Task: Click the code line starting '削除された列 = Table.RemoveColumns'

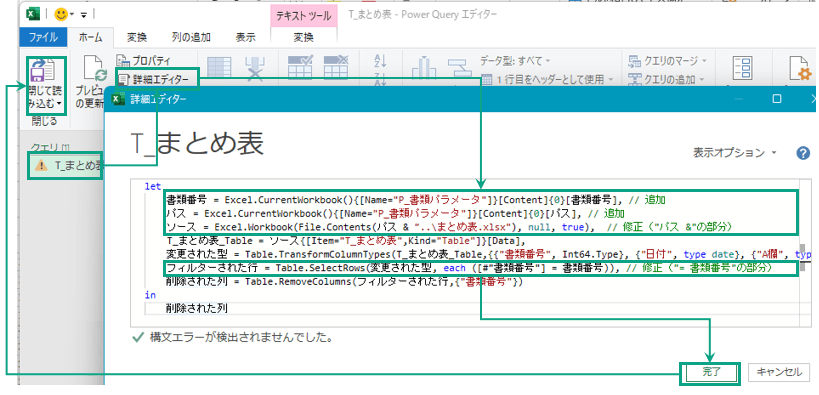Action: [x=344, y=282]
